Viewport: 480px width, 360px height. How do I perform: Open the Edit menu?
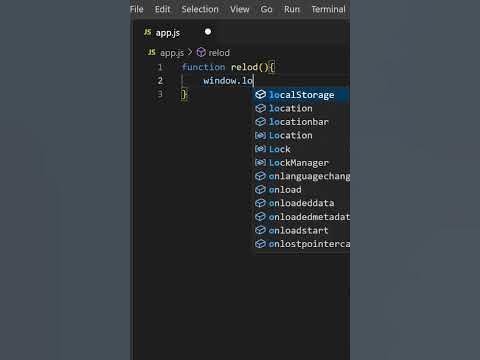[162, 9]
